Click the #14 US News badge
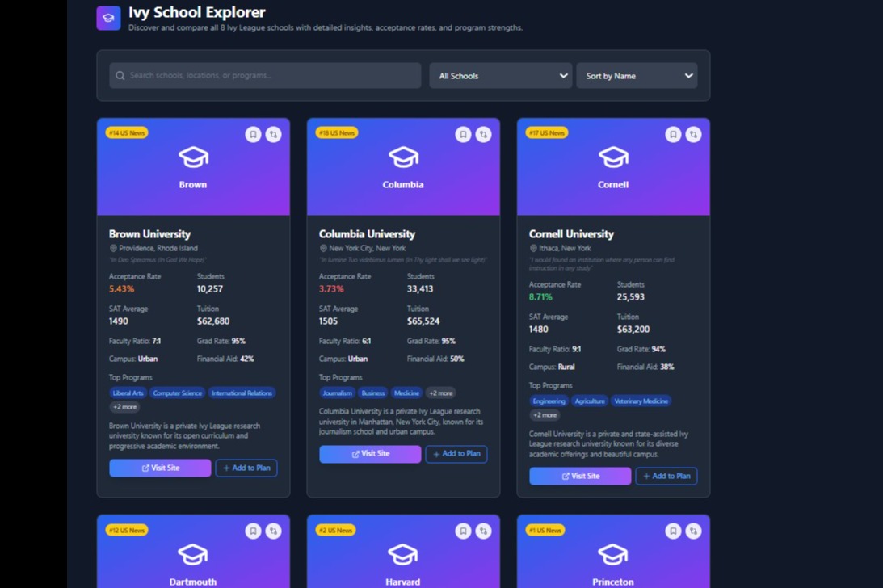The image size is (883, 588). [x=127, y=133]
